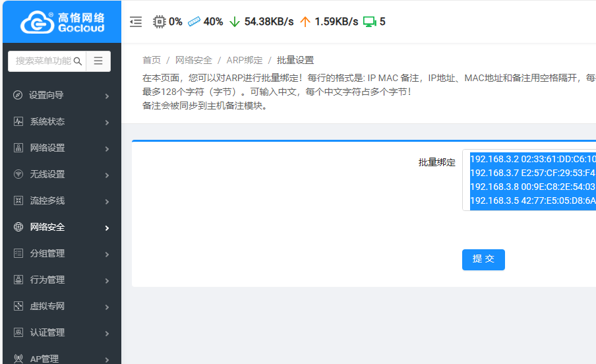Image resolution: width=596 pixels, height=364 pixels.
Task: Click the 认证管理 icon
Action: [x=18, y=332]
